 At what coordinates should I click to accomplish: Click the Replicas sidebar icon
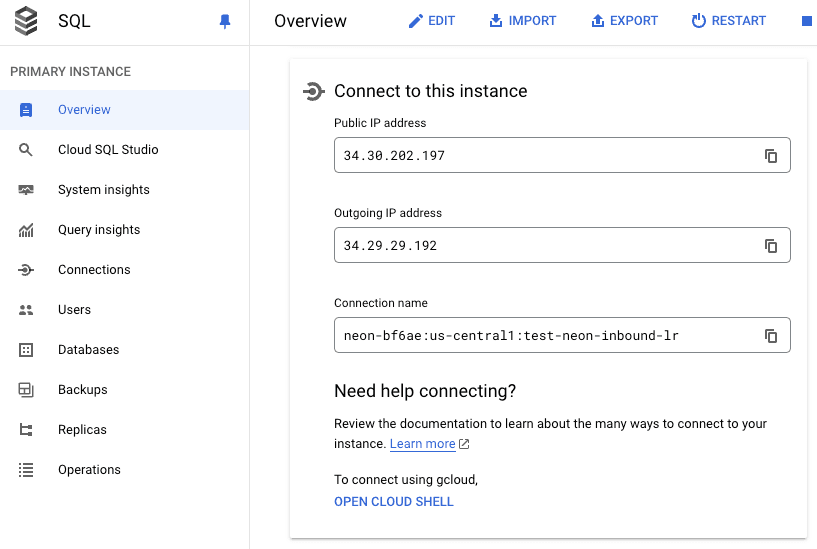[26, 430]
